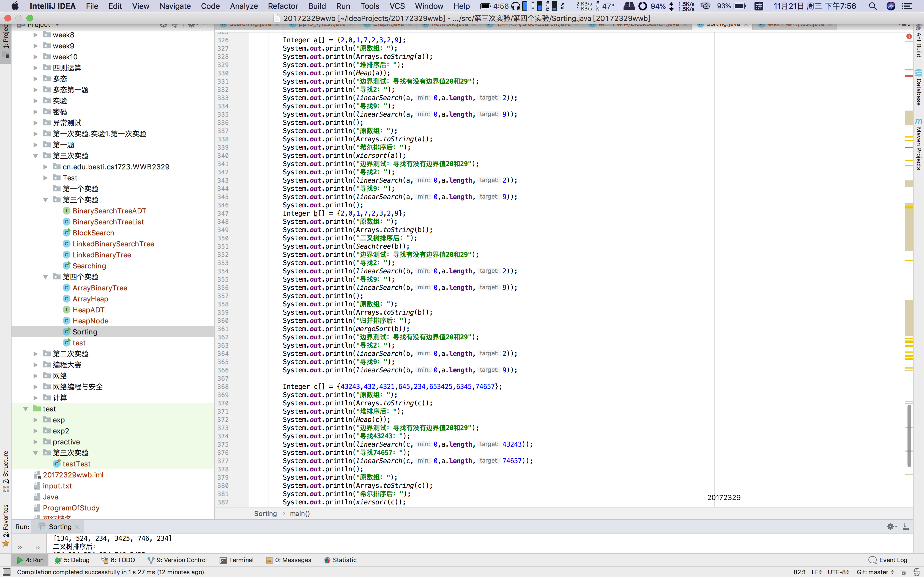924x577 pixels.
Task: Click line number 347 in the gutter
Action: click(x=223, y=213)
